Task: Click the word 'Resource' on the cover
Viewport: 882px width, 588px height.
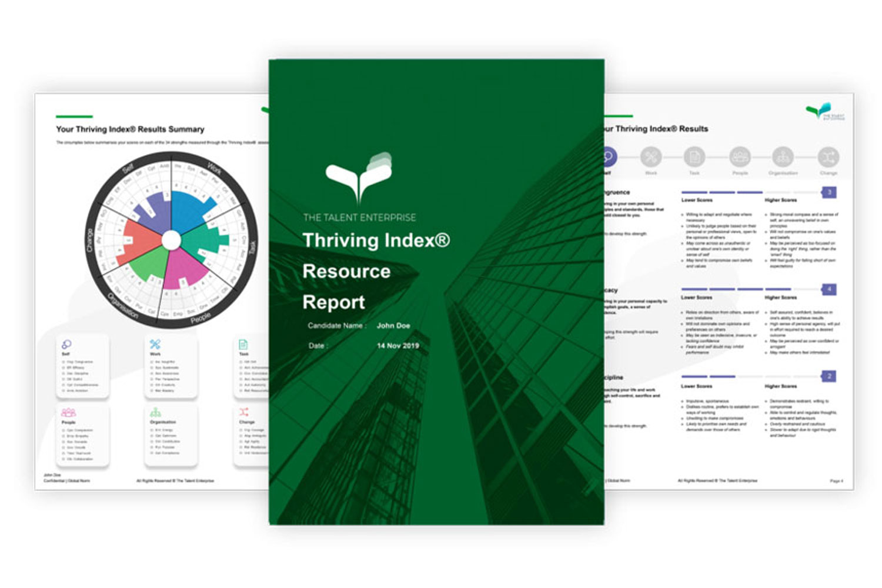Action: [346, 271]
